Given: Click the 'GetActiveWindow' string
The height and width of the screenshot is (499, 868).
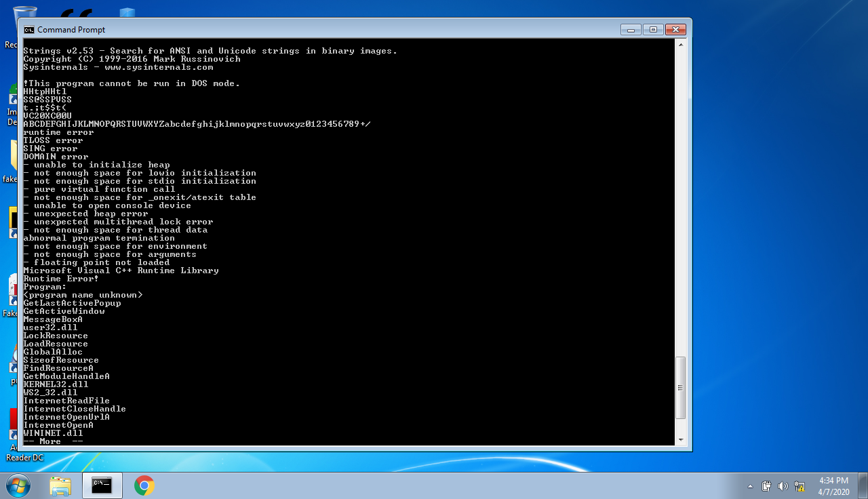Looking at the screenshot, I should (64, 311).
